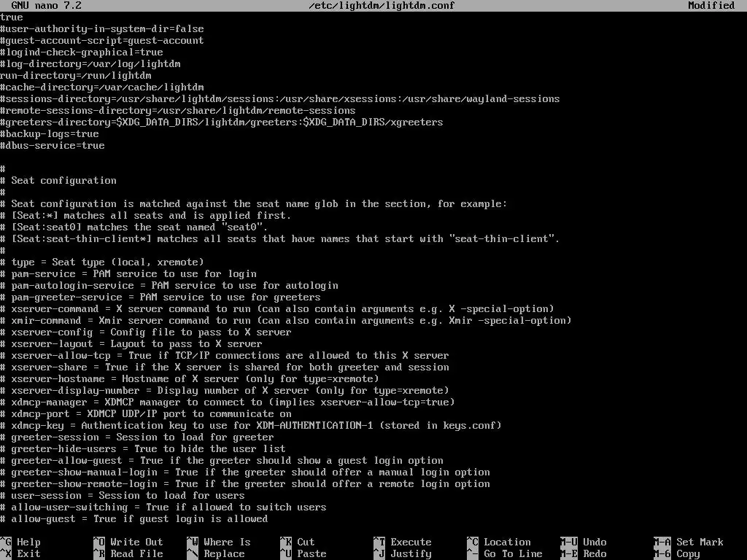Click the '[Seat:*] matches all seats' comment line

(x=146, y=215)
